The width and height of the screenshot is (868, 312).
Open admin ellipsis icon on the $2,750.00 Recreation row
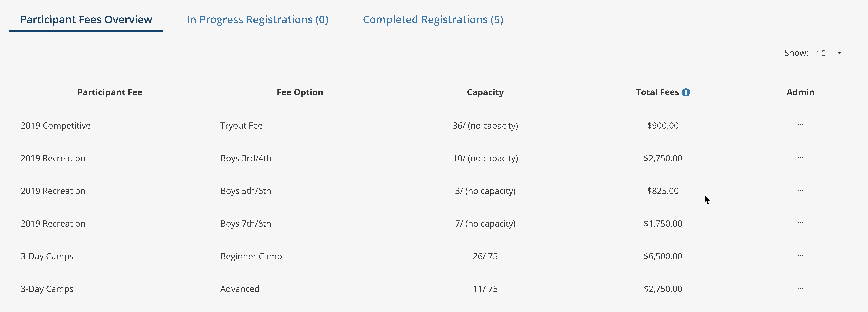801,158
